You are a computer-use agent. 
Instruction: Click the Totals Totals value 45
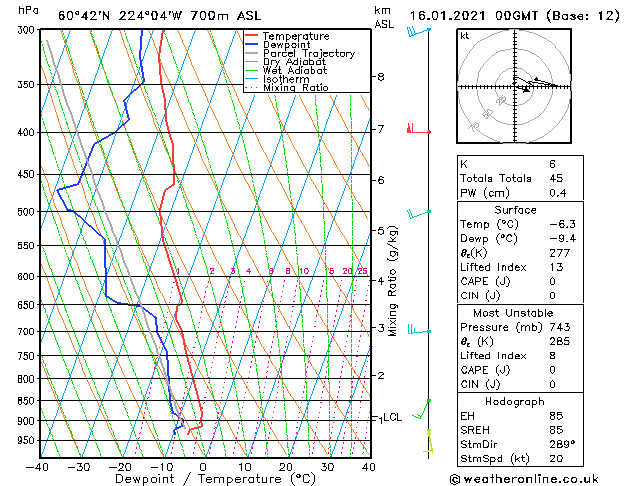tap(556, 178)
